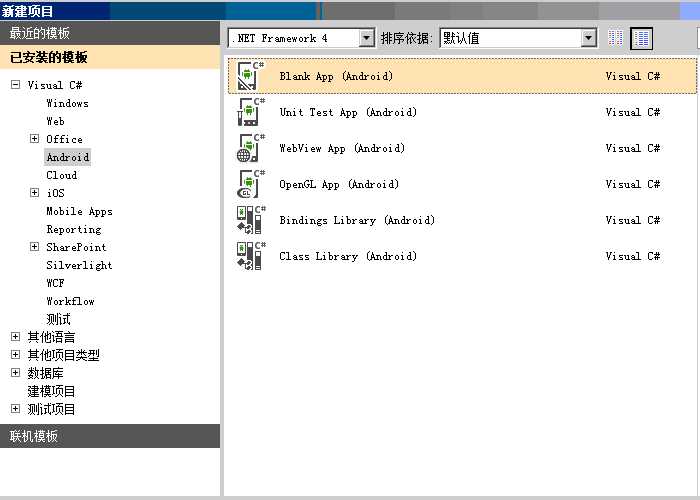The height and width of the screenshot is (500, 700).
Task: Choose Unit Test App (Android) template name
Action: point(348,112)
